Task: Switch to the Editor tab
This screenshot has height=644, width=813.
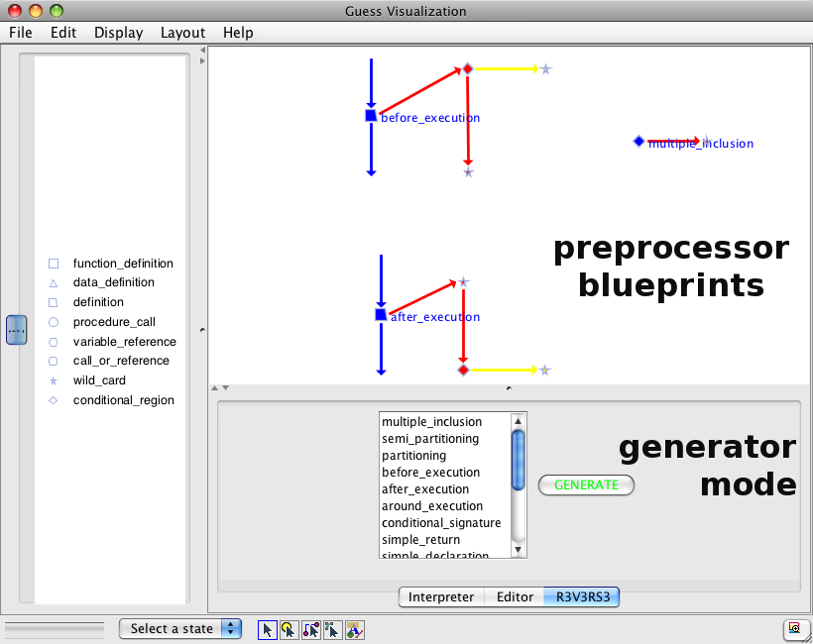Action: [x=515, y=597]
